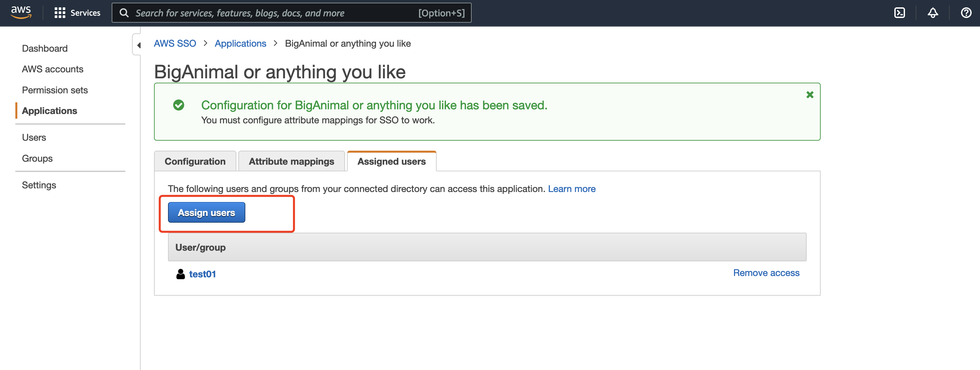Open the help question mark icon
Image resolution: width=980 pixels, height=370 pixels.
(966, 13)
